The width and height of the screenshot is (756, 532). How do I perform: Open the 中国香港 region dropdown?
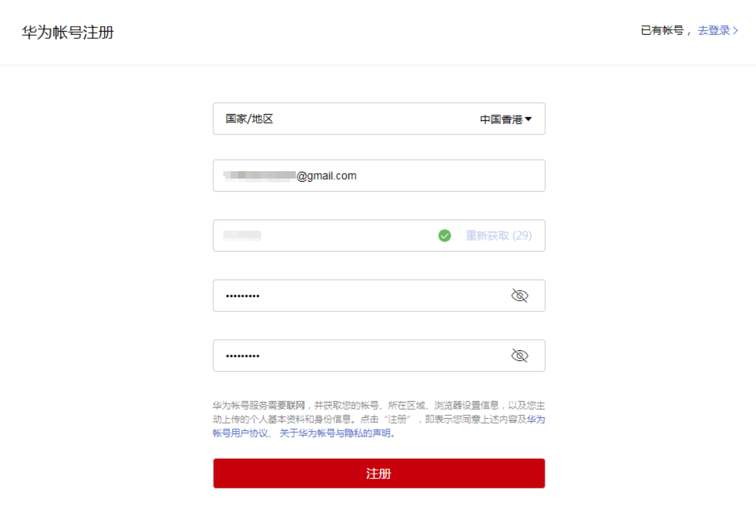[x=505, y=119]
